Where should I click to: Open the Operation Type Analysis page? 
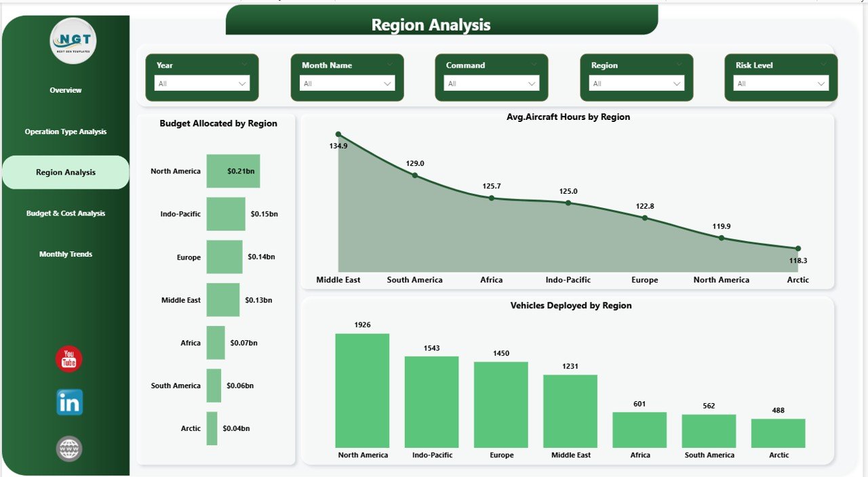click(65, 131)
